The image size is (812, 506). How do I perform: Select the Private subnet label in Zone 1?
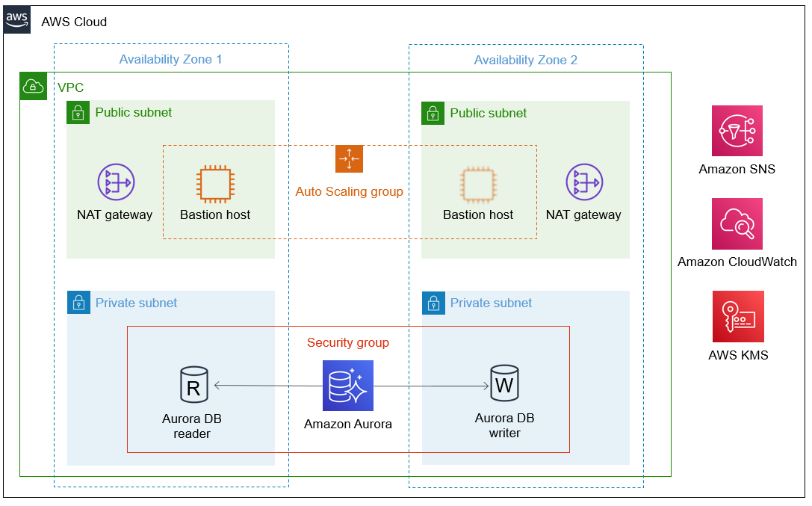coord(136,303)
